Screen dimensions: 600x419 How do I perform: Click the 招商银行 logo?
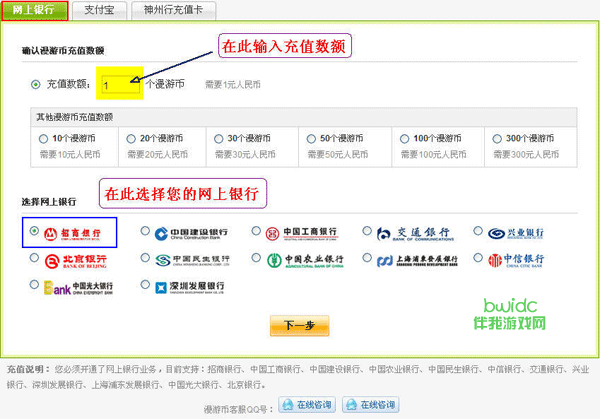tap(72, 234)
